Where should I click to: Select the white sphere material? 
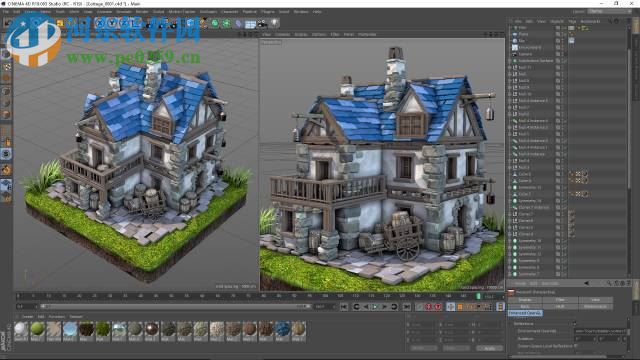pyautogui.click(x=21, y=330)
